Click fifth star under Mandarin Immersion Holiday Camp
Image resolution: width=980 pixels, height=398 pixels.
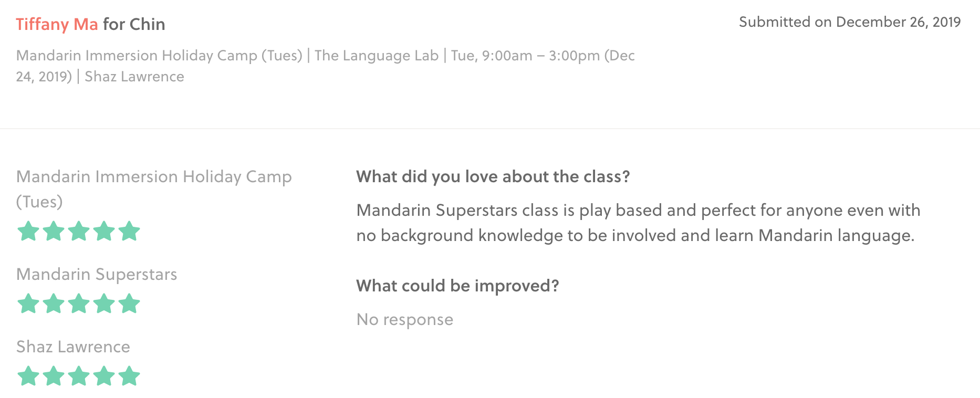129,231
